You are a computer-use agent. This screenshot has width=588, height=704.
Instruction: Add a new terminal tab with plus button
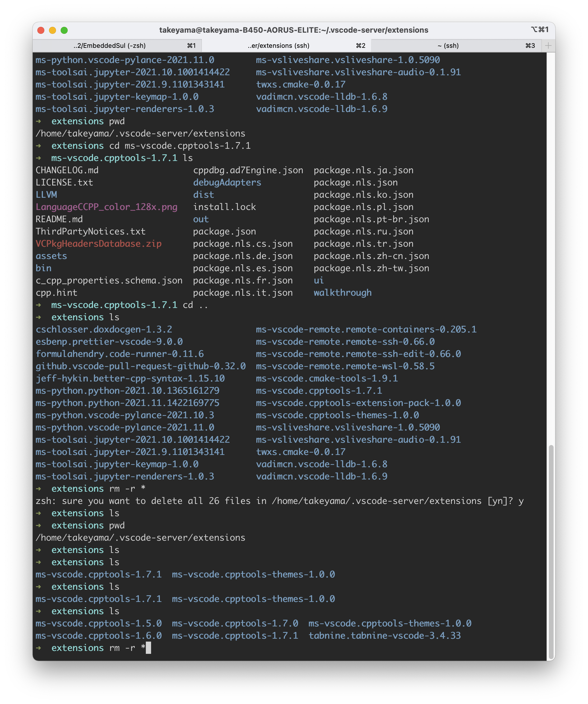[x=548, y=45]
